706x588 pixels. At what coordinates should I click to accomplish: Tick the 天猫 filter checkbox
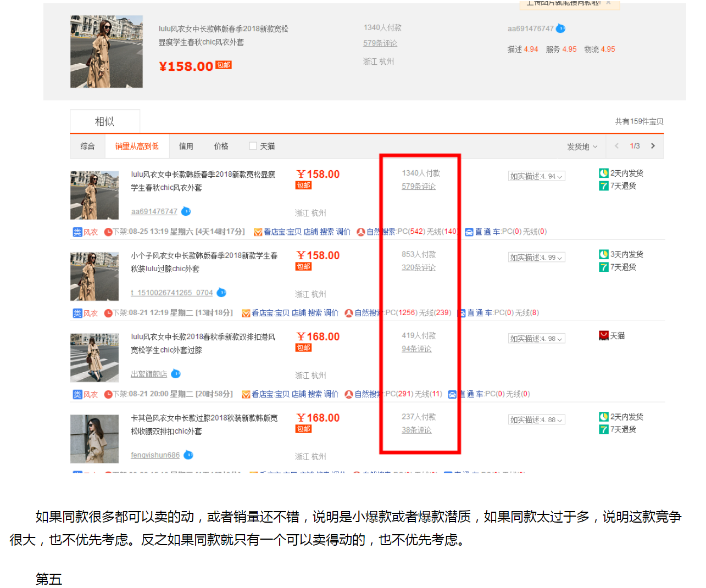[x=253, y=146]
